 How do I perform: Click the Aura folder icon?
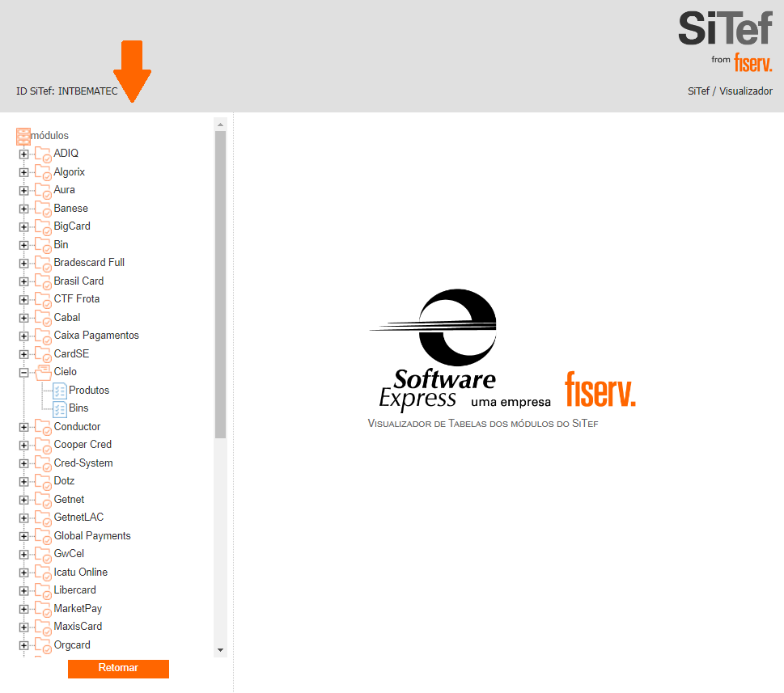[43, 192]
